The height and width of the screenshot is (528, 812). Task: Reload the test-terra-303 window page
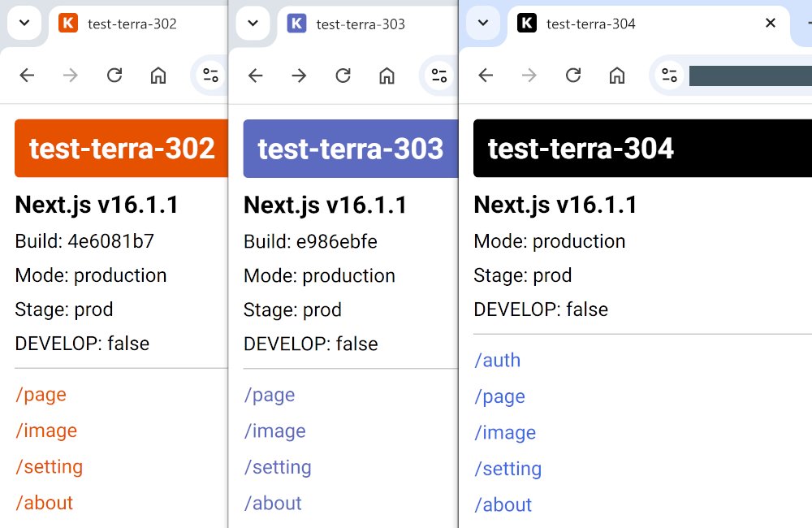click(x=343, y=76)
